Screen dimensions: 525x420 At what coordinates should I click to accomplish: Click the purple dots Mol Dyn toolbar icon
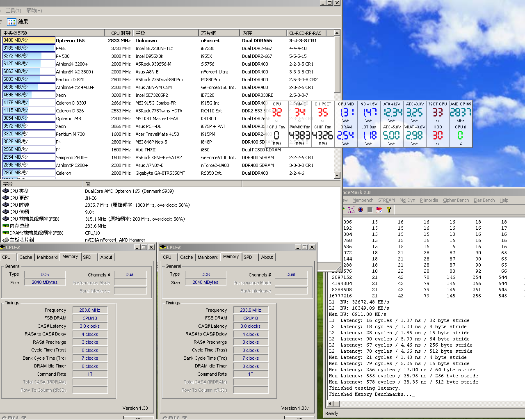pos(351,210)
